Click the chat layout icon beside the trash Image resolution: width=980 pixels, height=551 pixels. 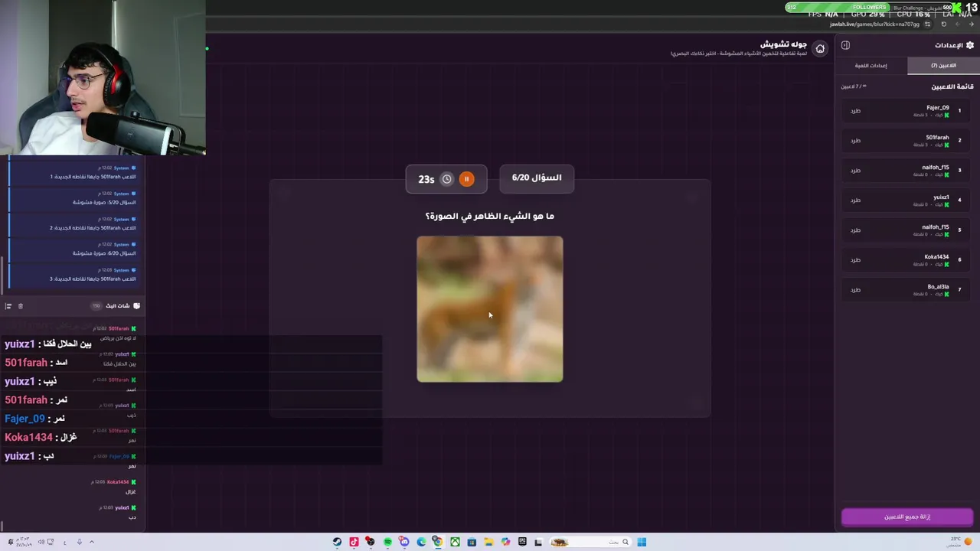pos(8,306)
